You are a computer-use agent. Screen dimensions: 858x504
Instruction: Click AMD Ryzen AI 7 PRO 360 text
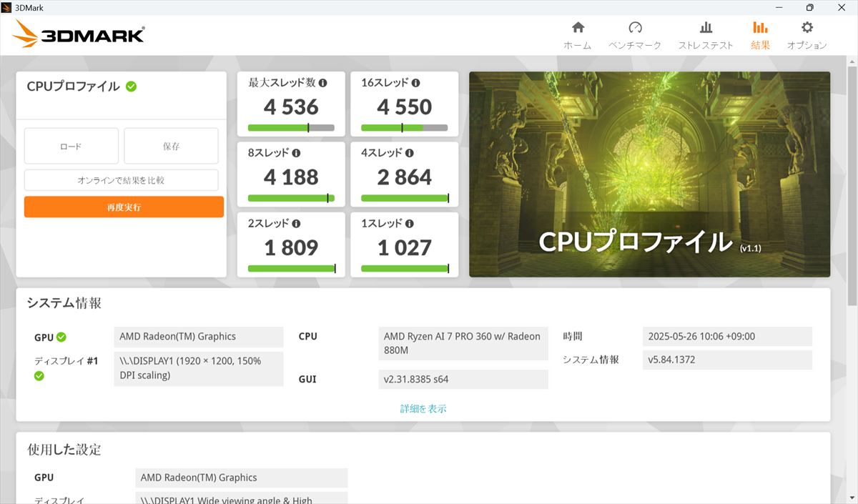(462, 343)
